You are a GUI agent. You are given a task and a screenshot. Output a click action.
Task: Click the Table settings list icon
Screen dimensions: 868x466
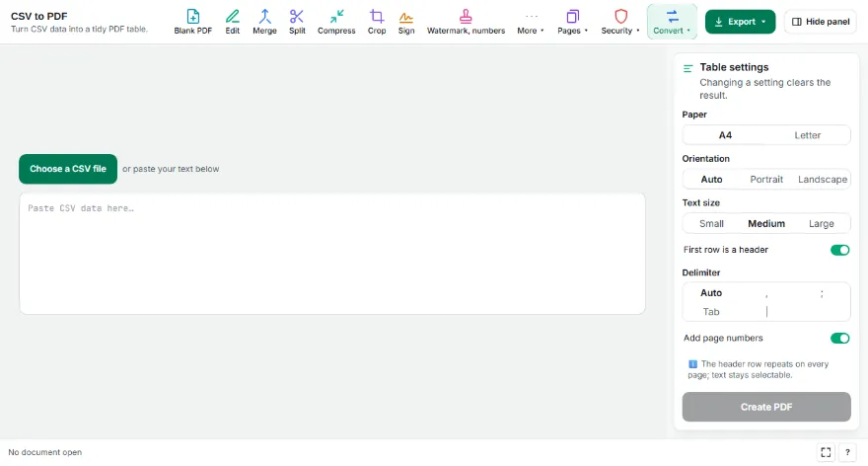tap(688, 69)
